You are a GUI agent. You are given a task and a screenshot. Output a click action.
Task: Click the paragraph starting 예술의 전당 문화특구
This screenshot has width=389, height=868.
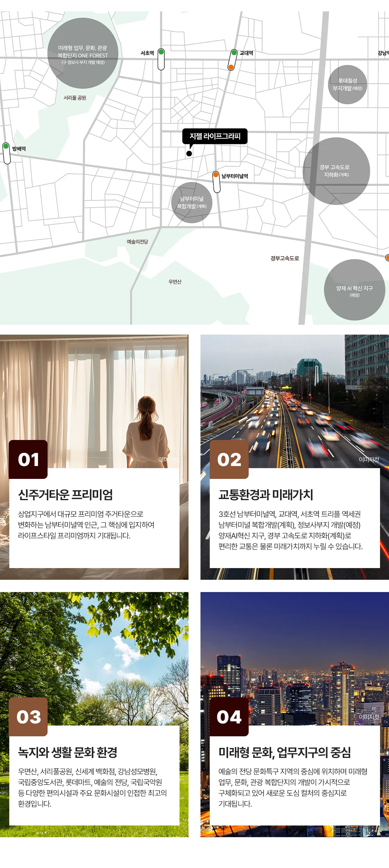(x=293, y=787)
